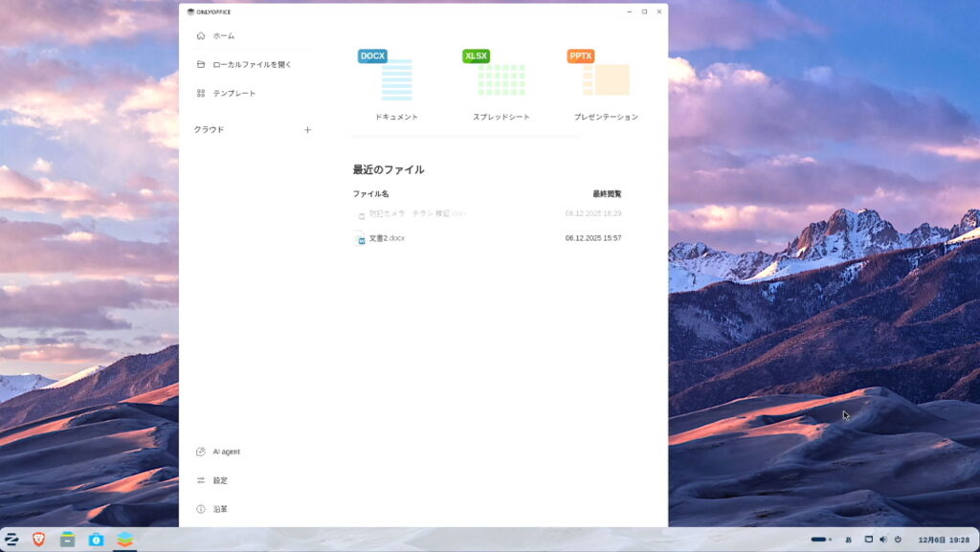Click the plus icon beside クラウド

(x=307, y=130)
